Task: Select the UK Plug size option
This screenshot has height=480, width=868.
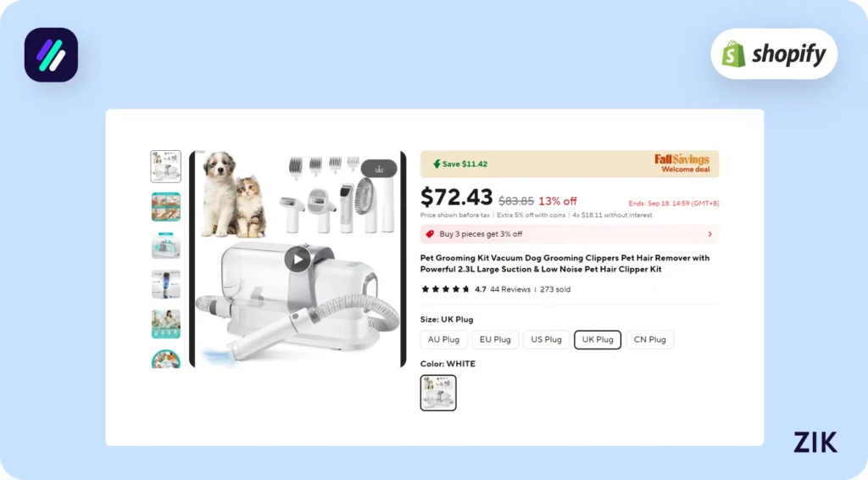Action: click(x=598, y=339)
